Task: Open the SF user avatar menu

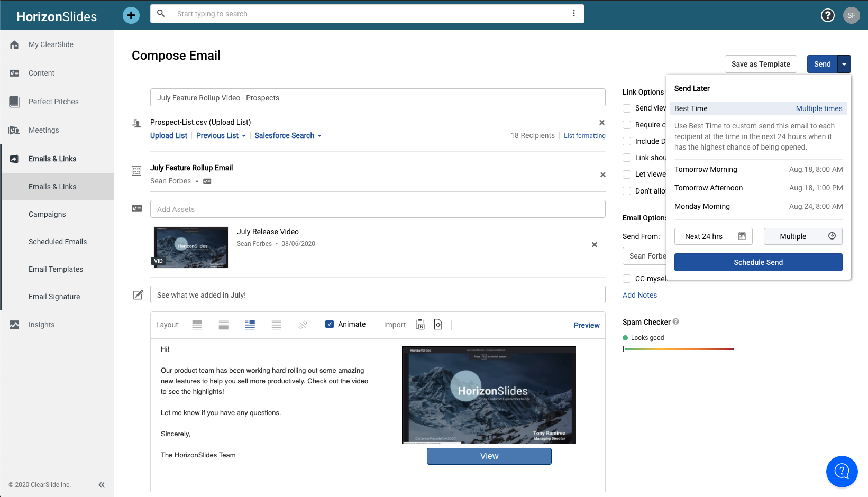Action: [851, 15]
